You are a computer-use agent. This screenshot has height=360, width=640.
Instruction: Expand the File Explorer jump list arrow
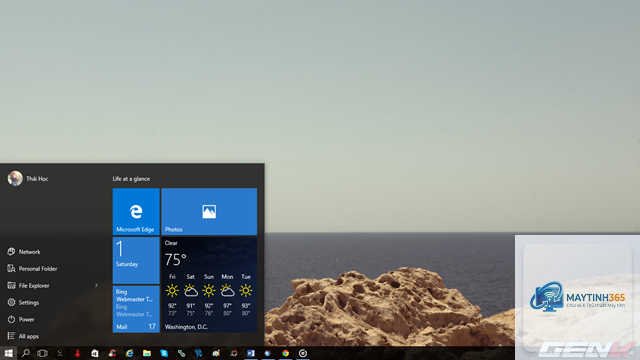(x=96, y=286)
